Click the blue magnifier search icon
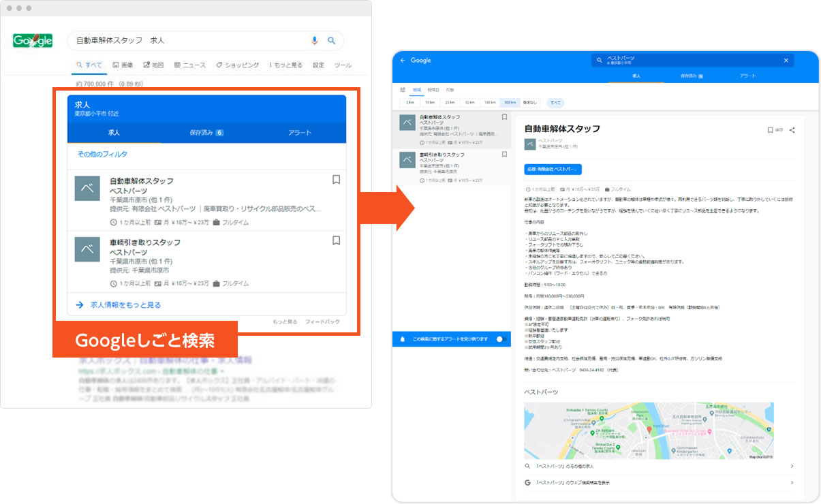The height and width of the screenshot is (504, 821). [332, 41]
